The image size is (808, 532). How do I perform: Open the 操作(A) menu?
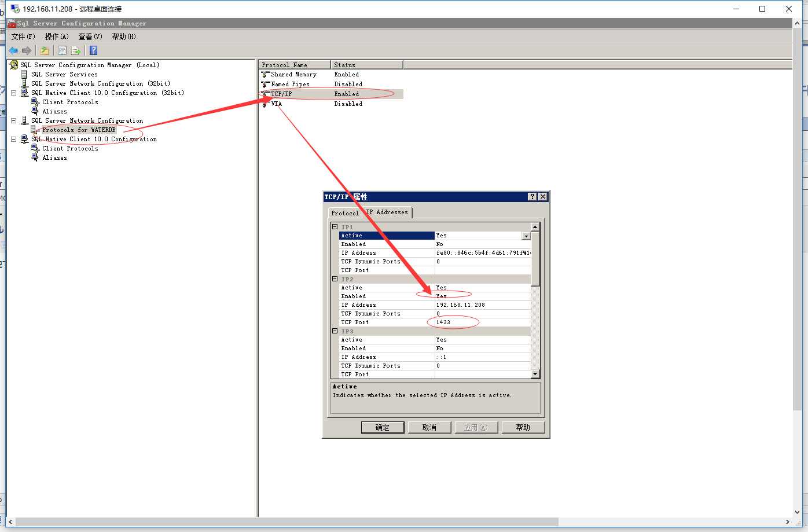click(x=57, y=36)
